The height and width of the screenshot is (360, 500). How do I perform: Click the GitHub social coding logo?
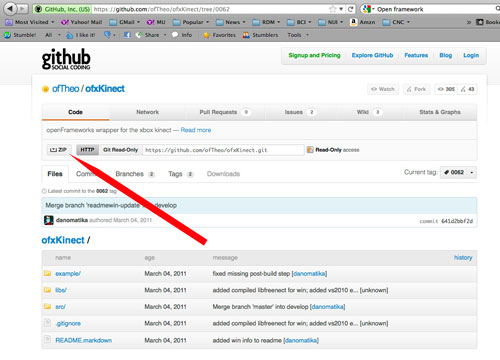click(66, 59)
